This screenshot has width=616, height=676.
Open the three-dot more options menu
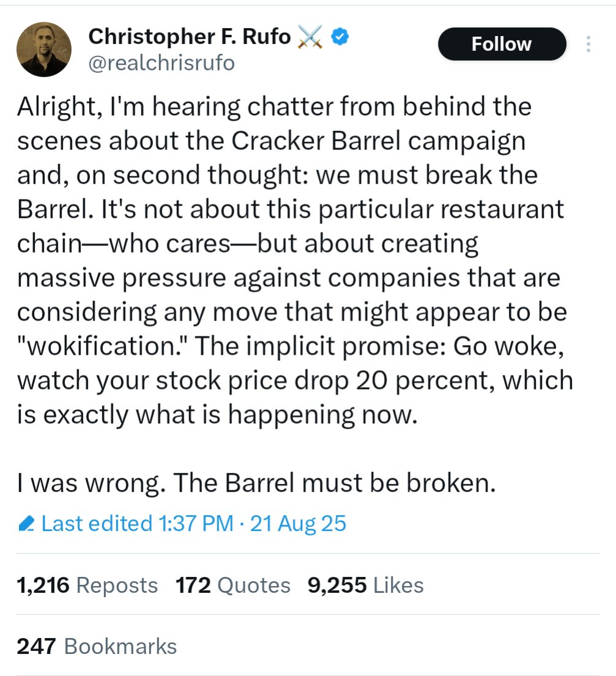[588, 44]
